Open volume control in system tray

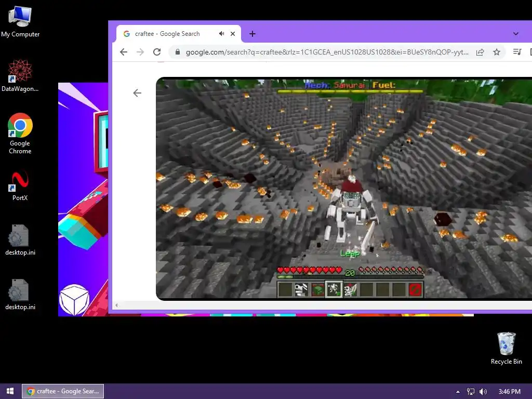[483, 392]
